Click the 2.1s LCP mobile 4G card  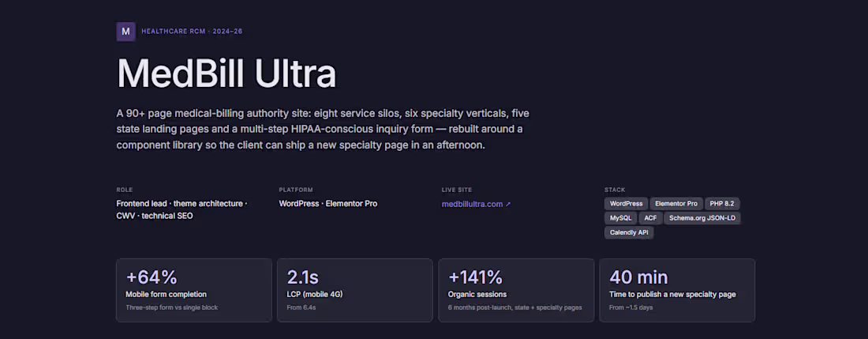355,290
